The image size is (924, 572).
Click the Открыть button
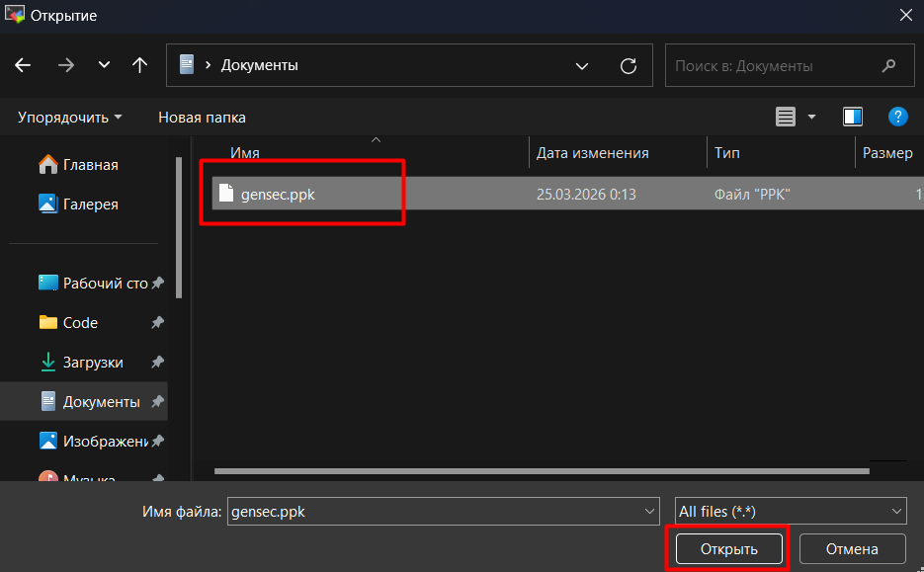pyautogui.click(x=729, y=549)
